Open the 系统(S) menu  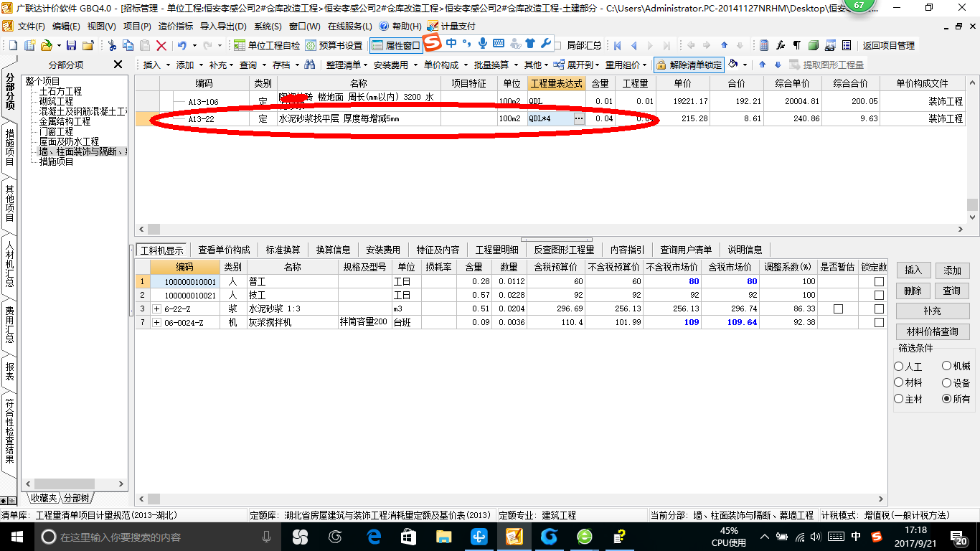(x=268, y=26)
